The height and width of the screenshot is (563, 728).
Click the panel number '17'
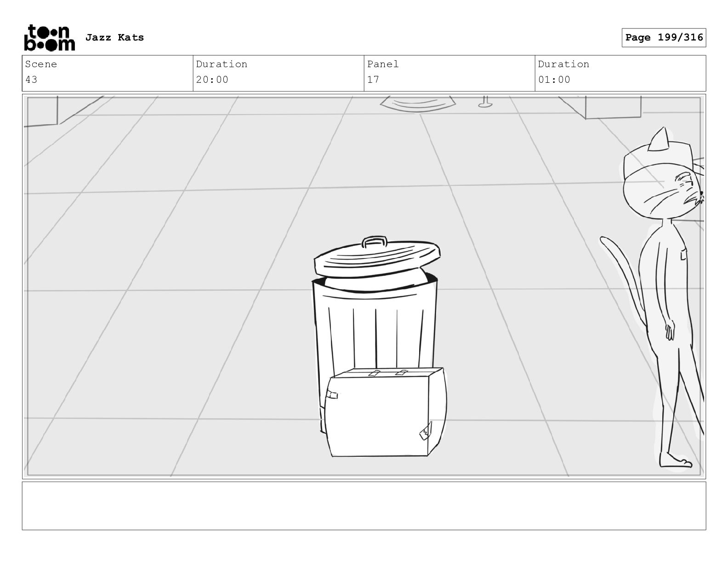pos(373,80)
